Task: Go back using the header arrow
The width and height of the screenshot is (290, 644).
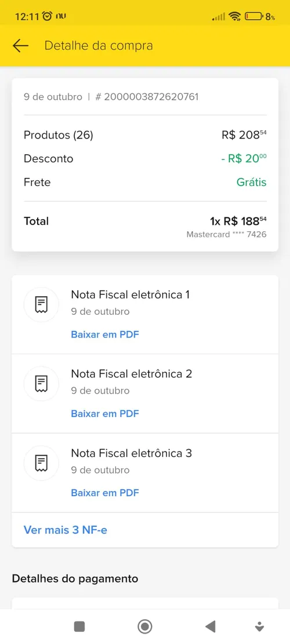Action: (x=20, y=46)
